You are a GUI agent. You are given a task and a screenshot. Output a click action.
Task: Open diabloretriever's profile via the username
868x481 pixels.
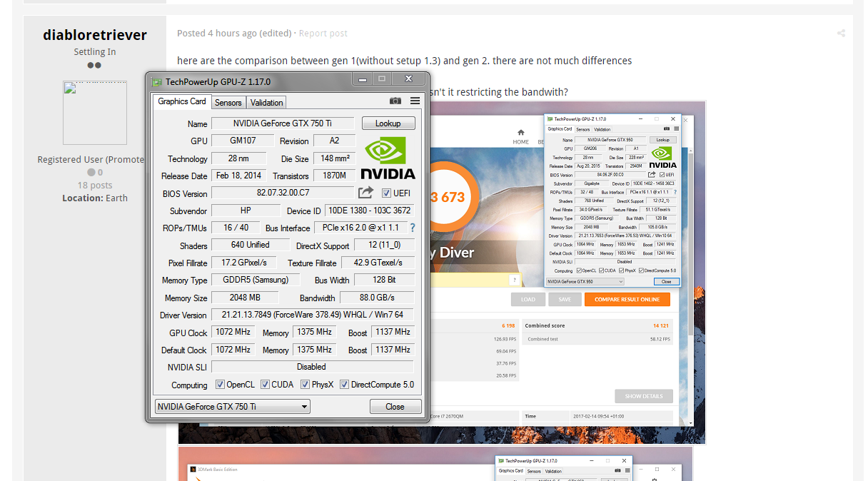coord(95,35)
